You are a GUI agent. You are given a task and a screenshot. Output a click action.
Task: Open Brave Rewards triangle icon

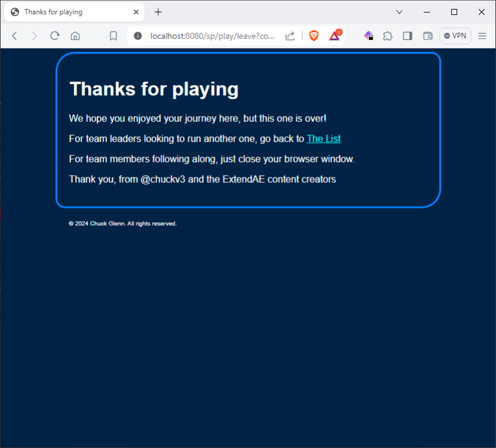pos(334,36)
